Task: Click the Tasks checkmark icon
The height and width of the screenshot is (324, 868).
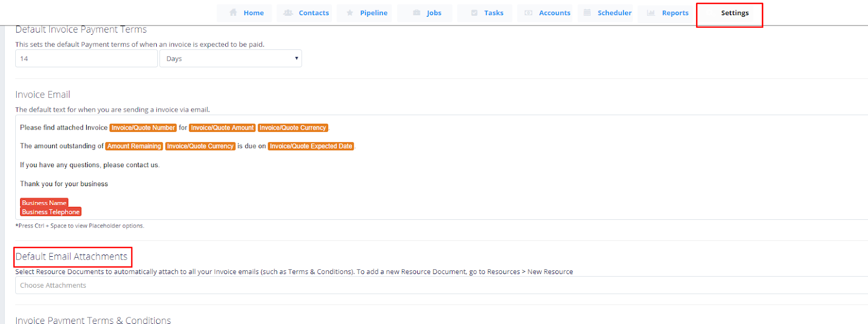Action: [474, 12]
